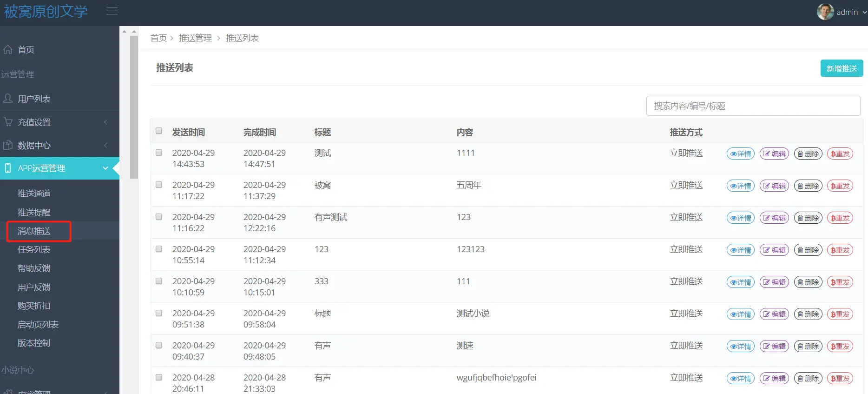
Task: View details of the wgufjqbefhoie'pgofei row
Action: click(x=741, y=379)
